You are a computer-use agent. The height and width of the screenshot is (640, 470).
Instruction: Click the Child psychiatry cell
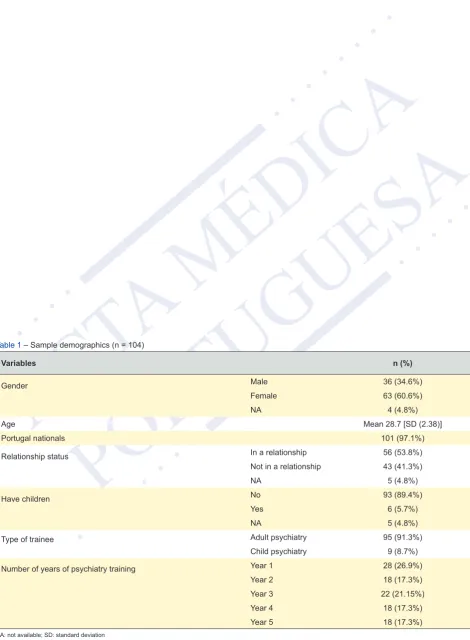(279, 551)
